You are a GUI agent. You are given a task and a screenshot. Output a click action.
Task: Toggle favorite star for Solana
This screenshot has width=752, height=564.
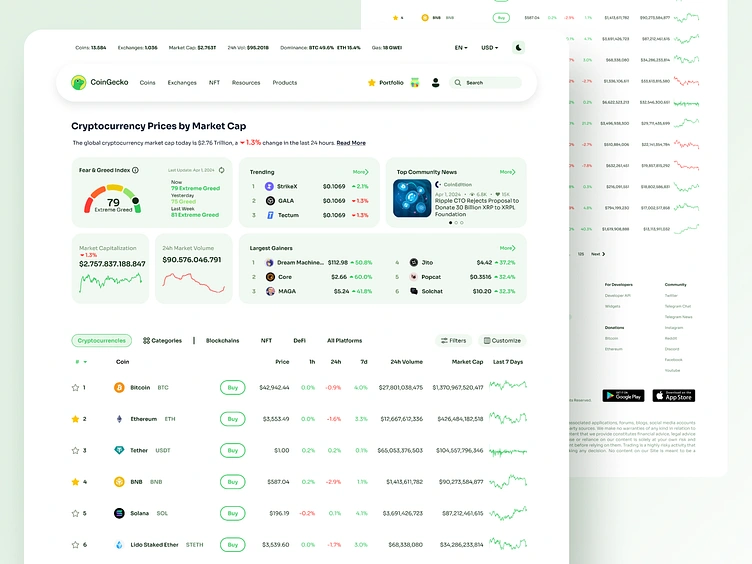(75, 513)
